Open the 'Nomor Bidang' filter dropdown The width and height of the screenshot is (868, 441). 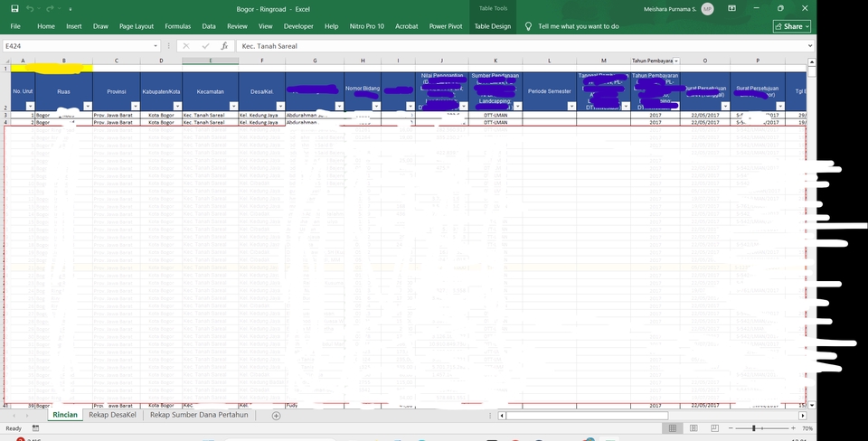[x=376, y=106]
